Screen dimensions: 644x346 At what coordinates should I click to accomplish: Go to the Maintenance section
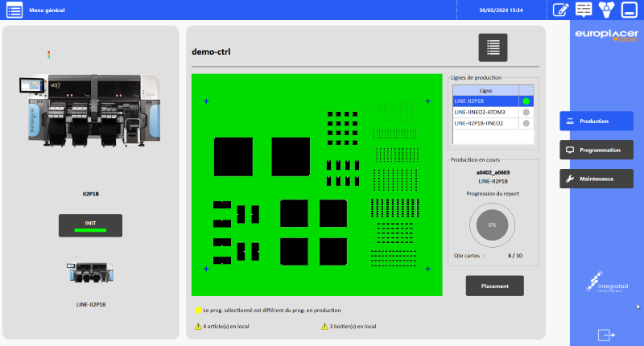[x=597, y=179]
